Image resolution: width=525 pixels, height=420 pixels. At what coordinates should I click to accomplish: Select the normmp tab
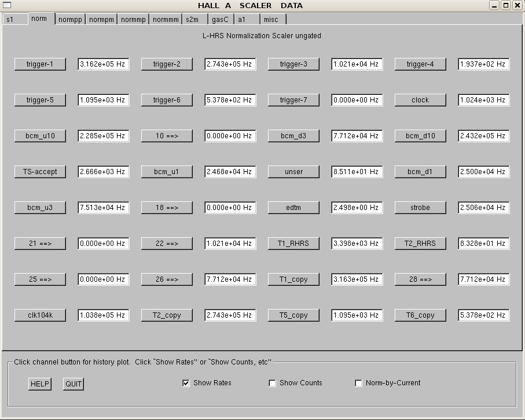[x=133, y=20]
